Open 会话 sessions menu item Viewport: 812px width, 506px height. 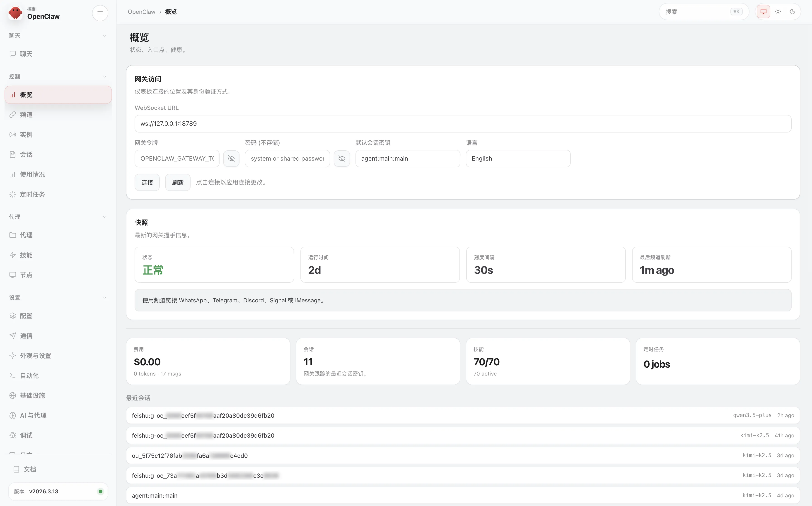pyautogui.click(x=26, y=154)
